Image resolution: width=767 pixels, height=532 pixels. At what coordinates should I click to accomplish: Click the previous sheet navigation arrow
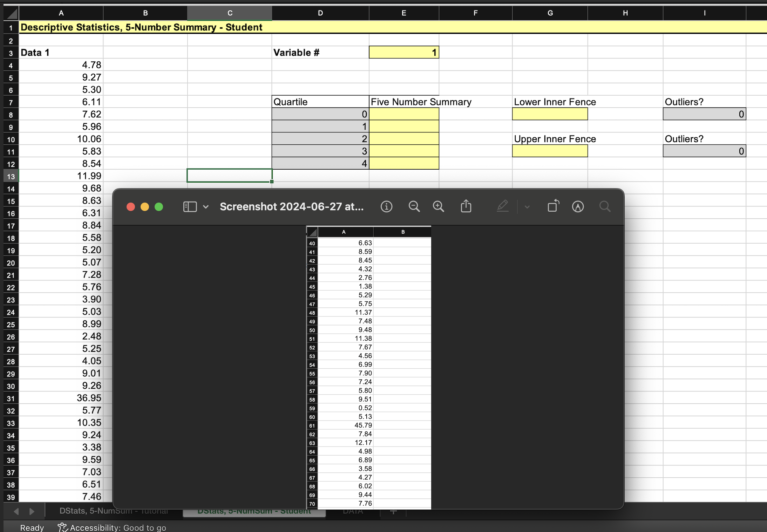tap(17, 511)
